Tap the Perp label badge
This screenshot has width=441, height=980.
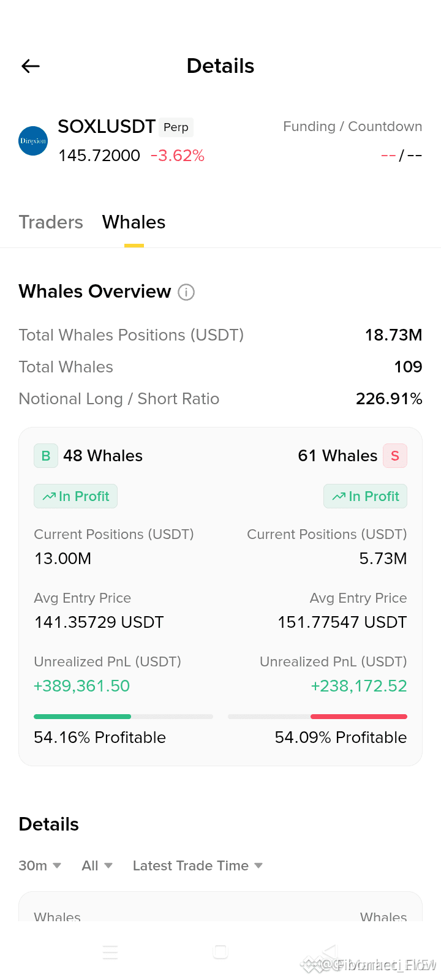(x=176, y=127)
